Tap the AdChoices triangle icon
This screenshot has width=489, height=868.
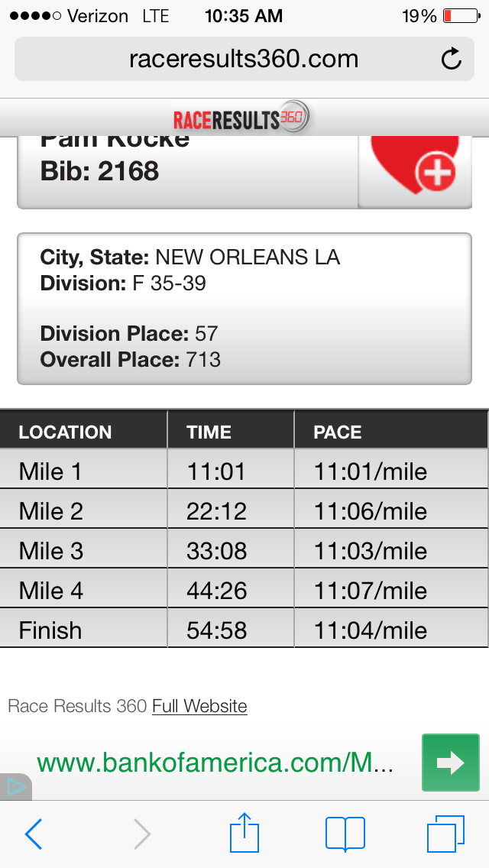[x=15, y=787]
